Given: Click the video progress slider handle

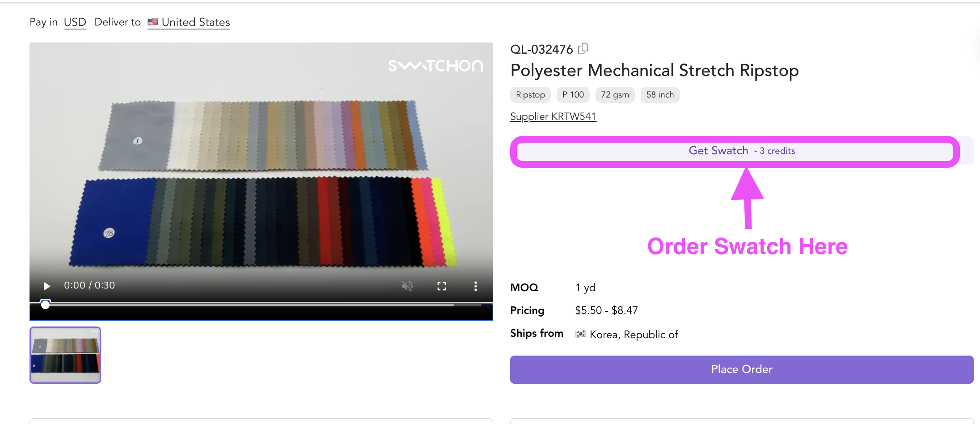Looking at the screenshot, I should coord(45,305).
